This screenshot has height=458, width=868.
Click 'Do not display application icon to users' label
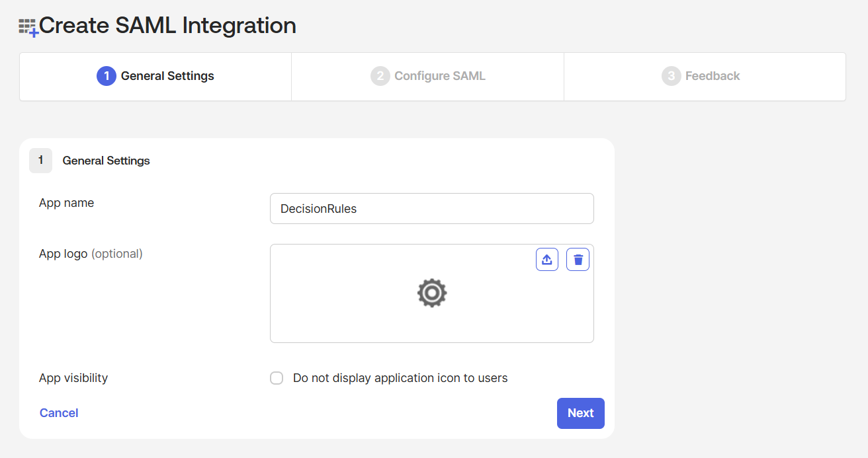pos(400,378)
